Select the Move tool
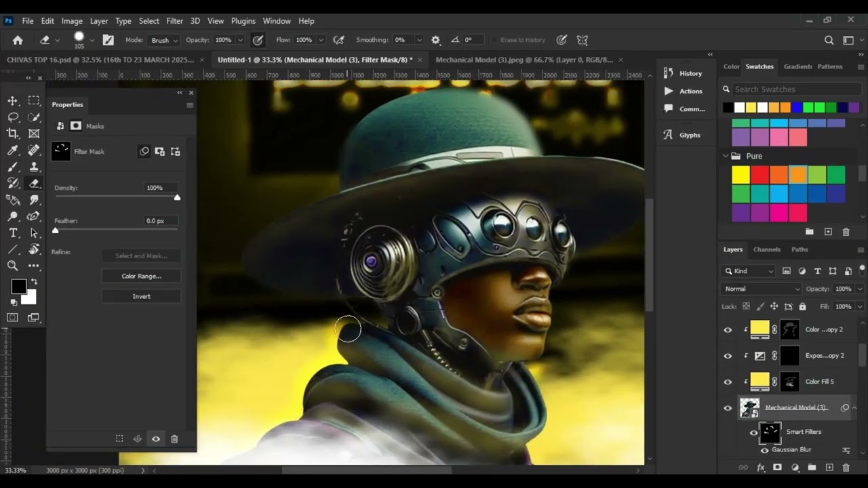Image resolution: width=868 pixels, height=488 pixels. tap(13, 101)
